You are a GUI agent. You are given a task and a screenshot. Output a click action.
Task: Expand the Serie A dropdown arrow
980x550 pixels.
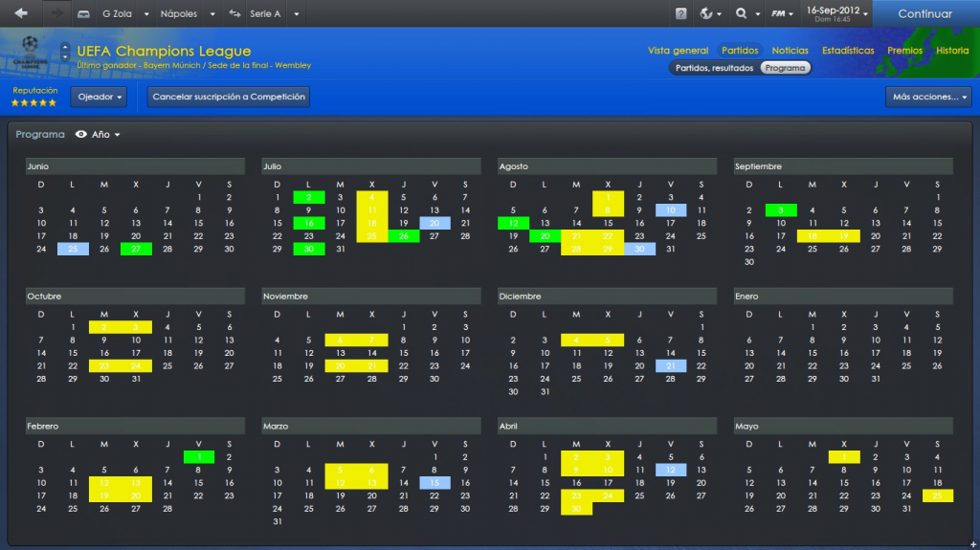click(297, 13)
